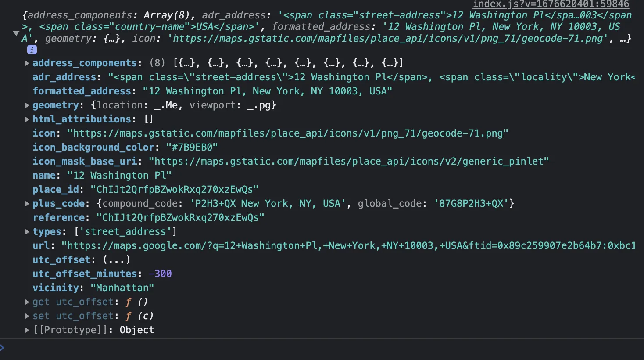Viewport: 644px width, 360px height.
Task: Open the index.js source link
Action: 551,4
